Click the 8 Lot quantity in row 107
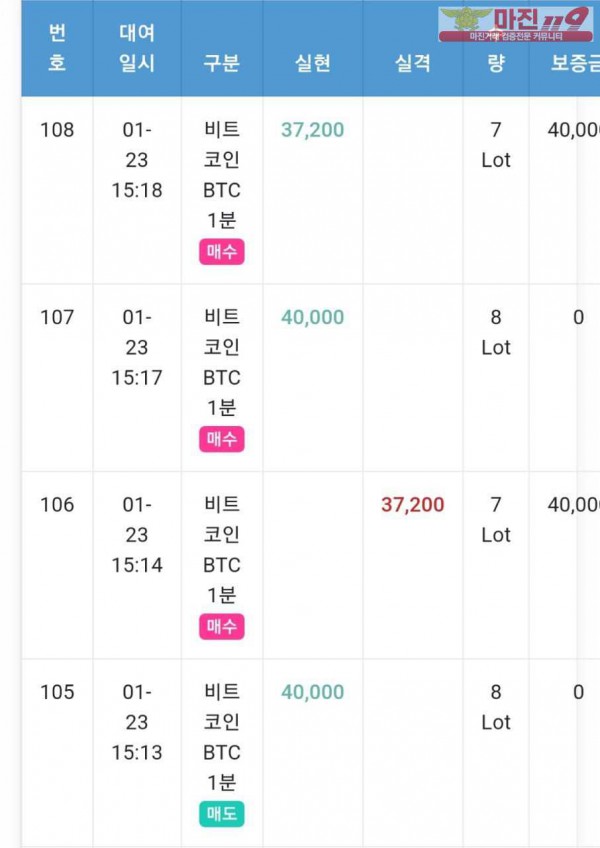 [496, 332]
